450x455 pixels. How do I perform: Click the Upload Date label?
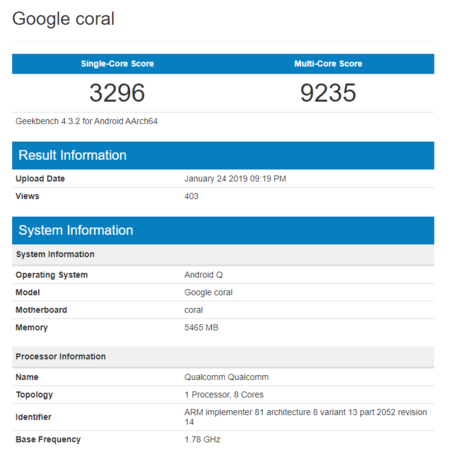[40, 179]
